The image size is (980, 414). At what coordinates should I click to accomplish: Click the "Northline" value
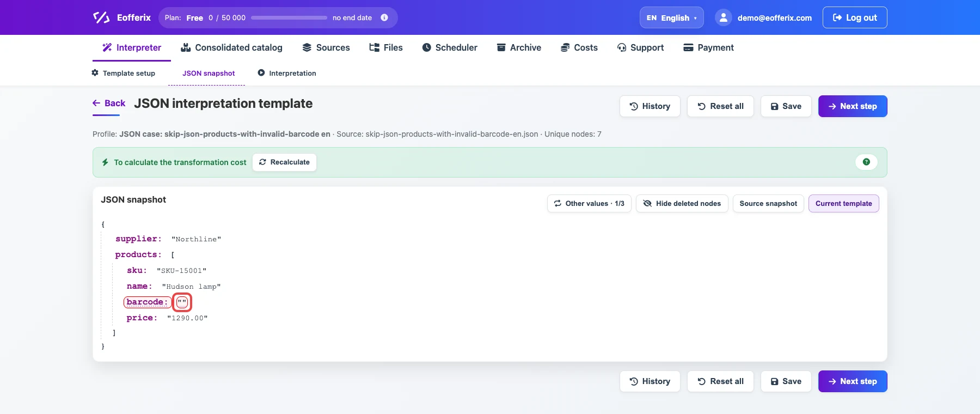(x=196, y=239)
